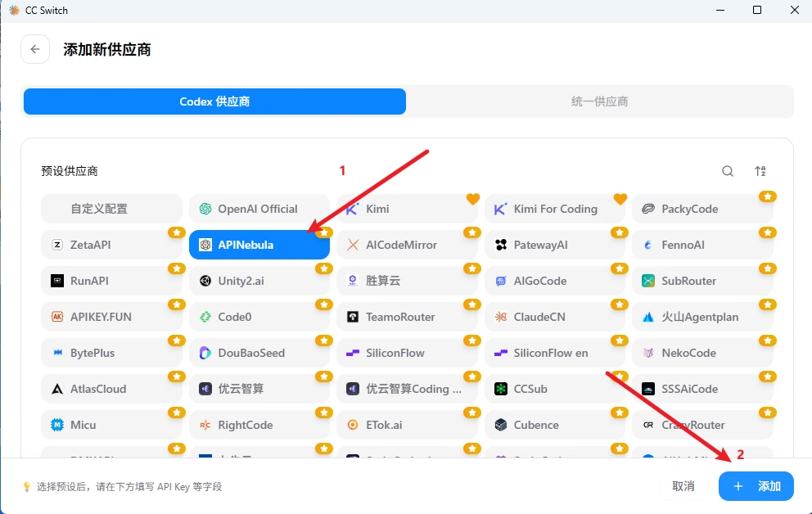This screenshot has width=812, height=514.
Task: Select the RunAPI provider
Action: [x=111, y=281]
